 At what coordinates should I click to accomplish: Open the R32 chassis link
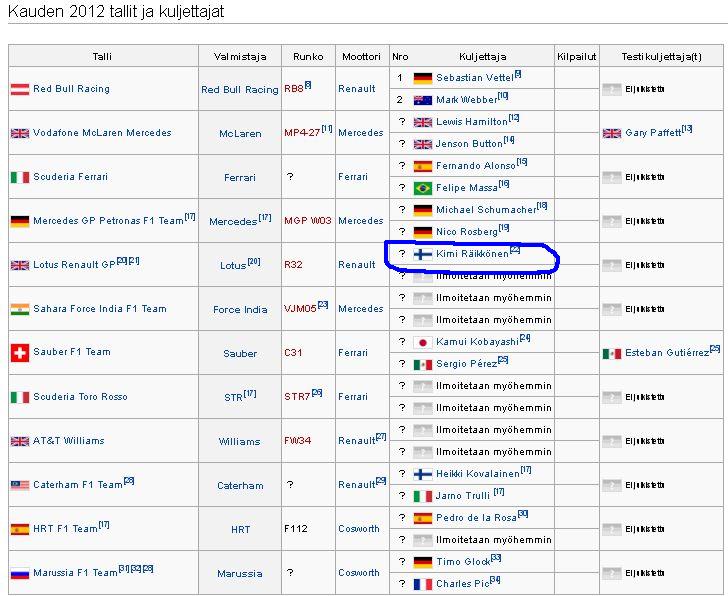293,265
